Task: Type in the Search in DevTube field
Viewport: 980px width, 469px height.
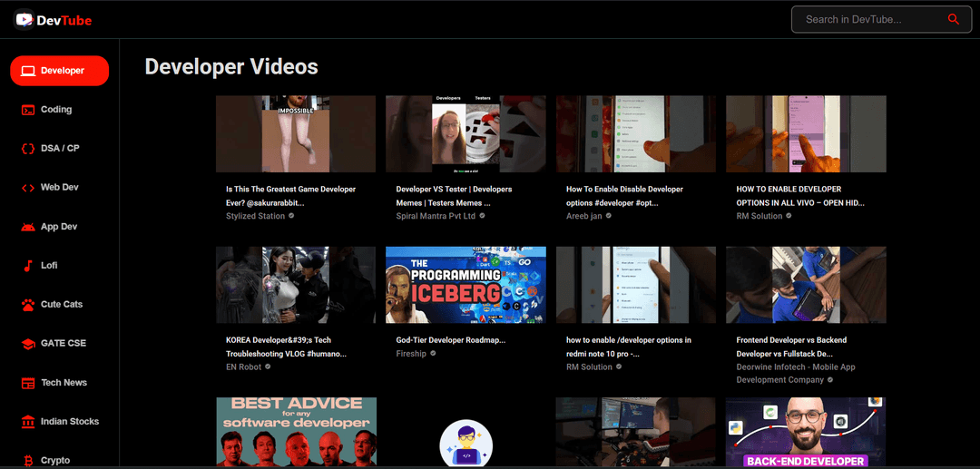Action: [x=871, y=19]
